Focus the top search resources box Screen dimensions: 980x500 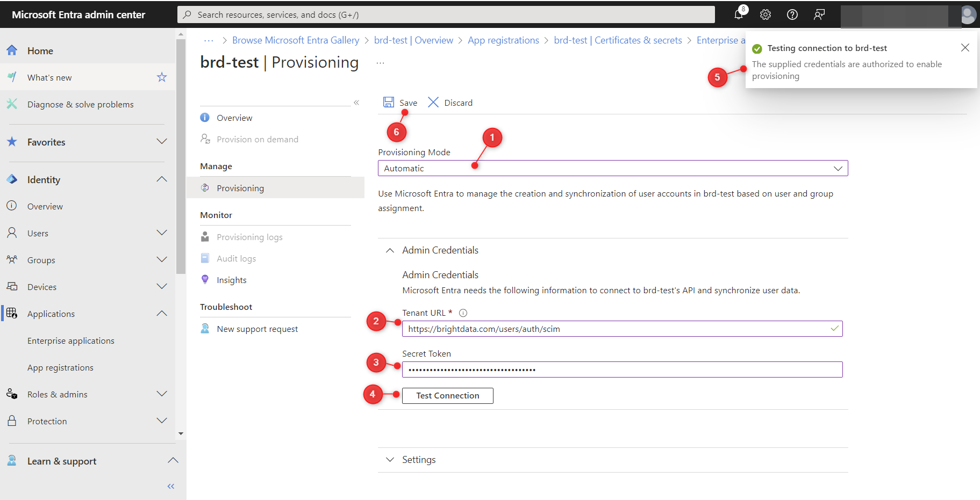(446, 15)
